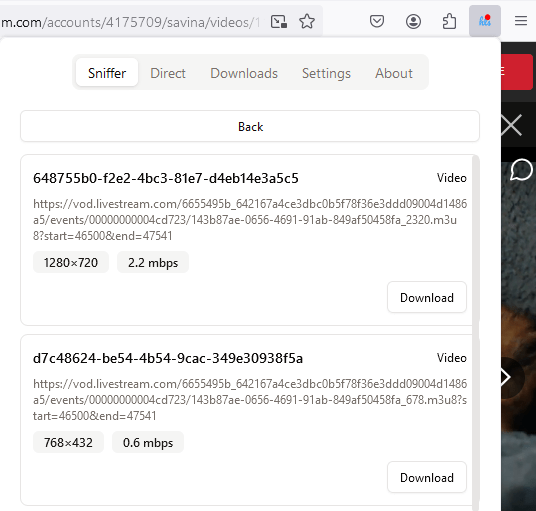Bookmark this page with the star icon
Image resolution: width=536 pixels, height=511 pixels.
coord(307,22)
